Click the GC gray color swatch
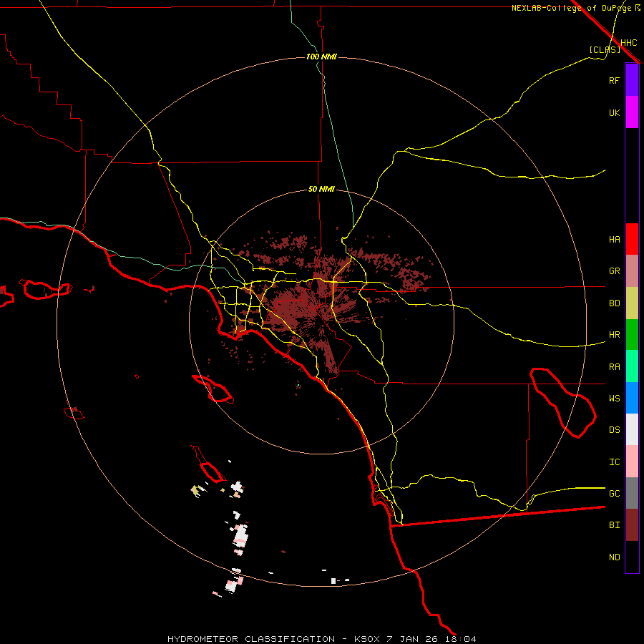Screen dimensions: 644x644 (632, 493)
